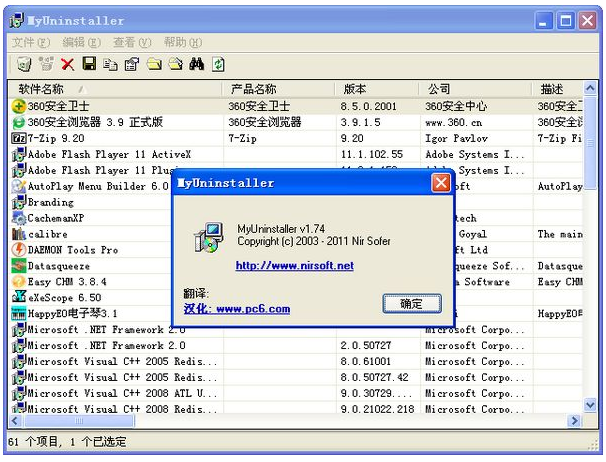Image resolution: width=606 pixels, height=462 pixels.
Task: Open the 编辑(E) menu
Action: (x=82, y=42)
